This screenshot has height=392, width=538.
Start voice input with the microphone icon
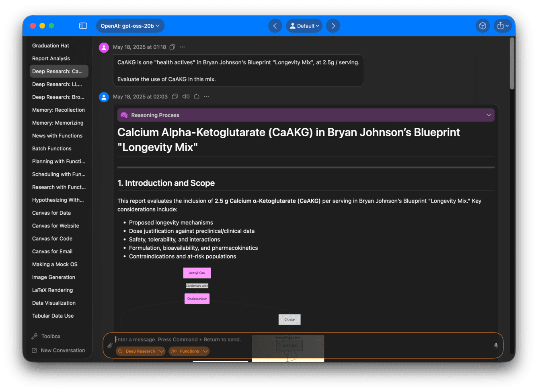tap(496, 345)
